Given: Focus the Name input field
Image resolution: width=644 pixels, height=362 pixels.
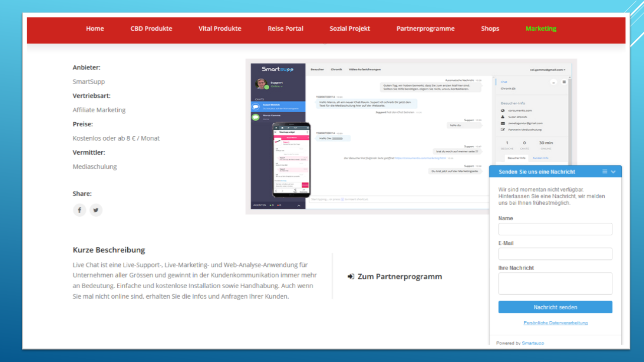Looking at the screenshot, I should (555, 229).
